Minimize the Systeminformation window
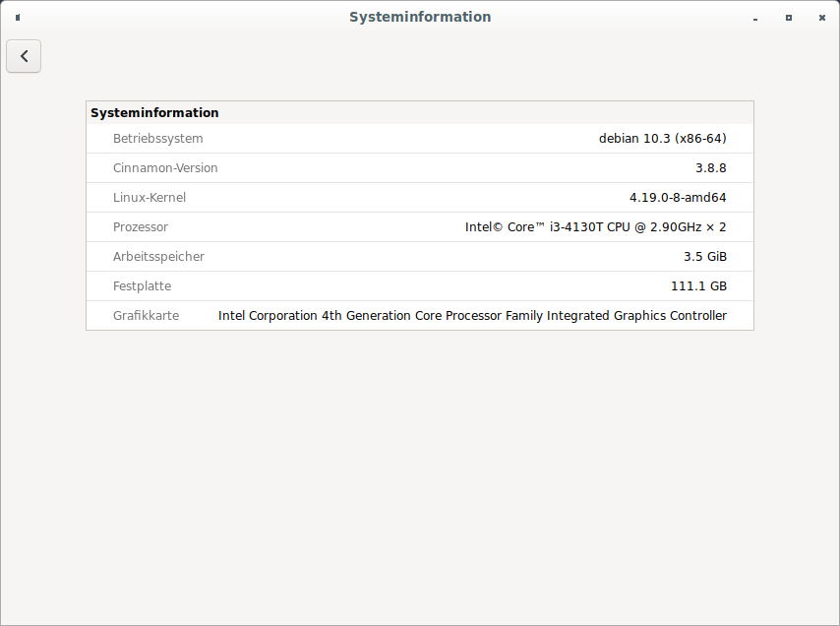This screenshot has width=840, height=626. pyautogui.click(x=755, y=19)
